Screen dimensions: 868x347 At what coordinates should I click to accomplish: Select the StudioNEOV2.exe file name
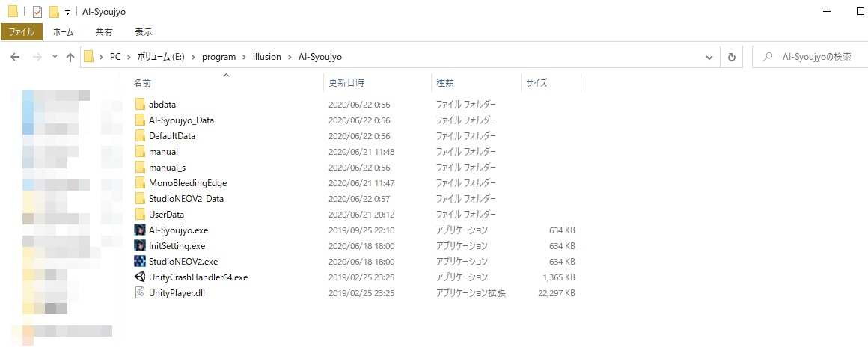click(x=183, y=261)
